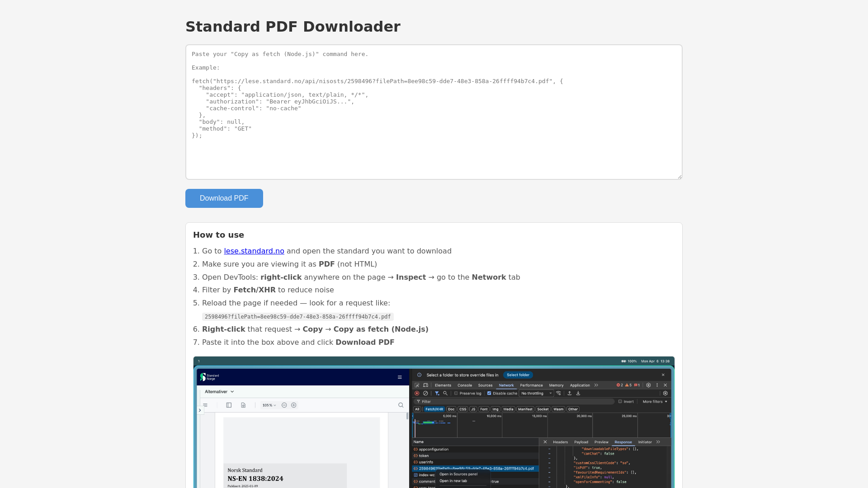This screenshot has width=868, height=488.
Task: Open the DevTools three-dot customize menu
Action: coord(657,385)
